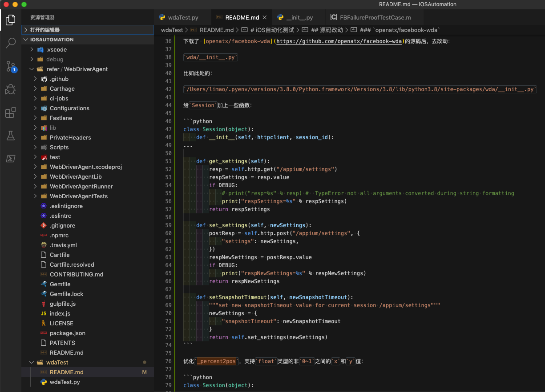Open the Testing flask view
The height and width of the screenshot is (392, 545).
point(11,136)
